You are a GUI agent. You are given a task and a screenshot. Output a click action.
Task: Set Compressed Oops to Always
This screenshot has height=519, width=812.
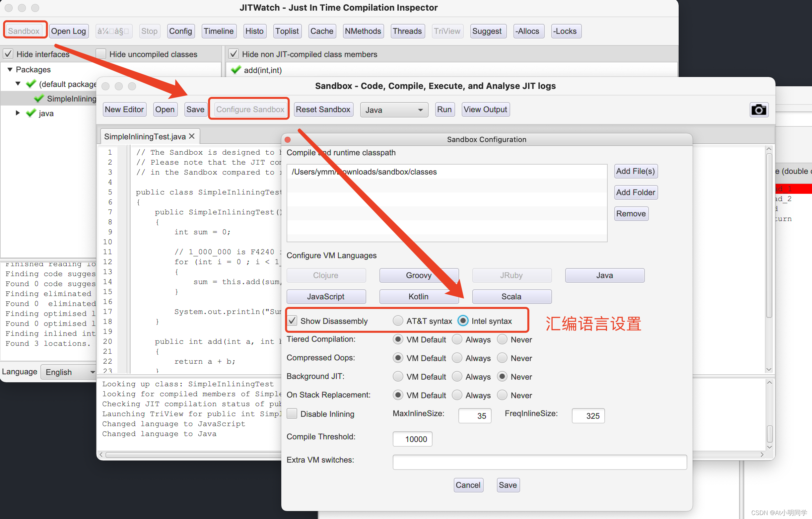pos(457,358)
